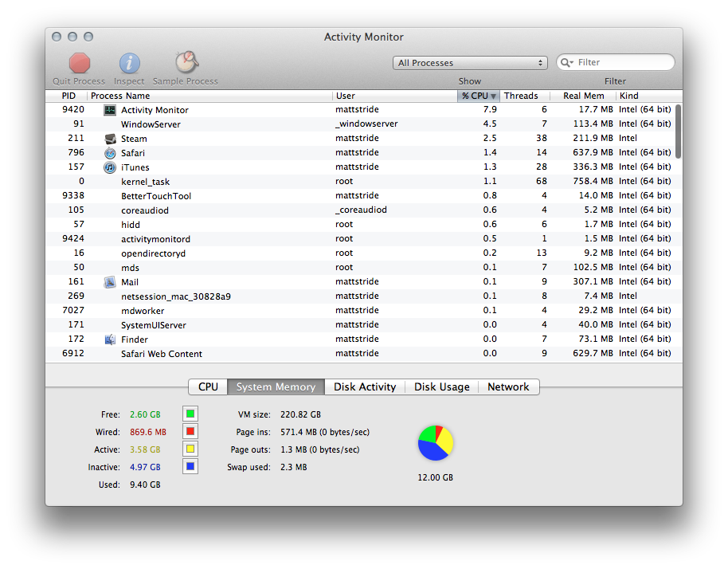Select the coreaudiod process name

pyautogui.click(x=145, y=210)
